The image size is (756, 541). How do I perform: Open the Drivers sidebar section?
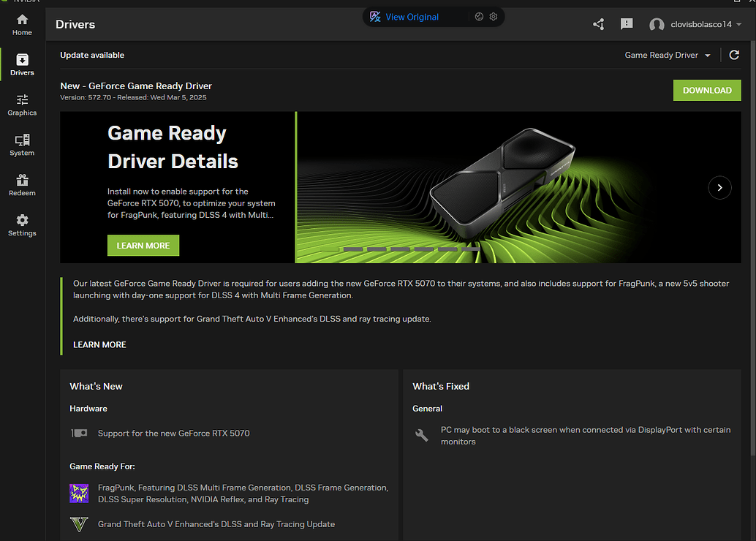pos(22,65)
